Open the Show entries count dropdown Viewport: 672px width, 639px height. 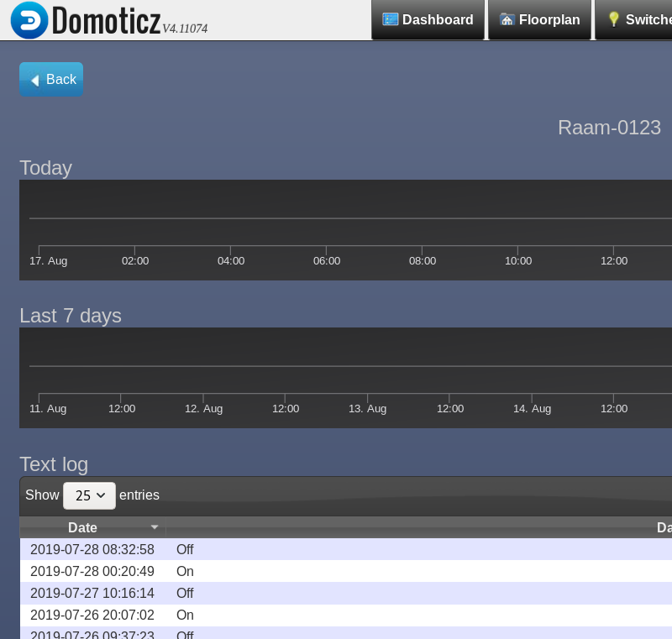[x=89, y=495]
